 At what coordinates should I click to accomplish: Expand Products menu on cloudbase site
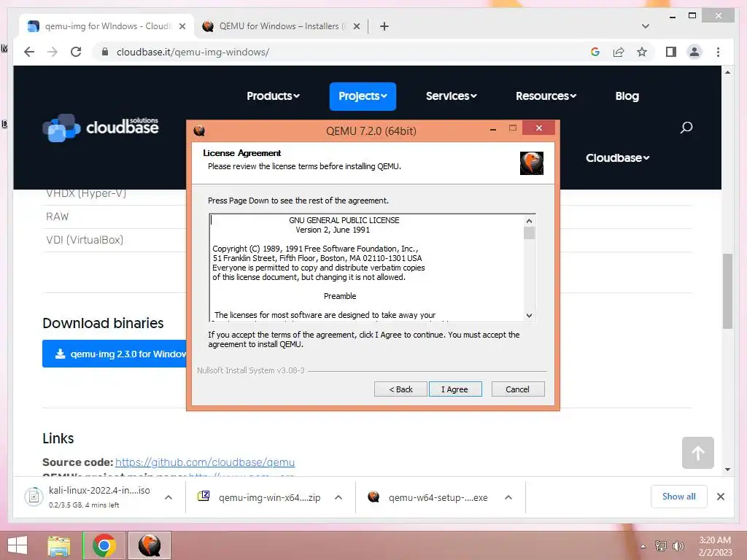273,96
